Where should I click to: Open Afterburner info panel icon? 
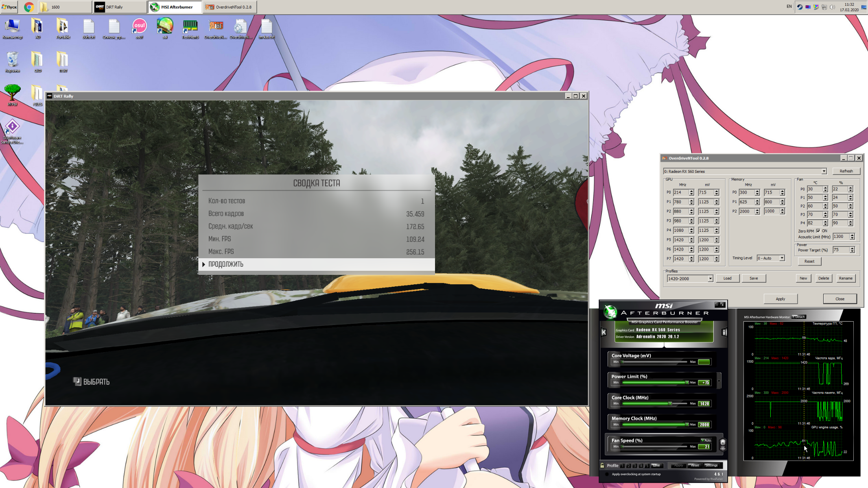click(x=724, y=332)
